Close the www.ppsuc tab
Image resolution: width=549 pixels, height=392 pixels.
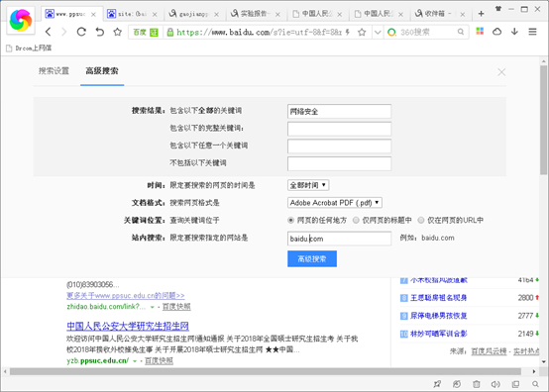(x=93, y=14)
